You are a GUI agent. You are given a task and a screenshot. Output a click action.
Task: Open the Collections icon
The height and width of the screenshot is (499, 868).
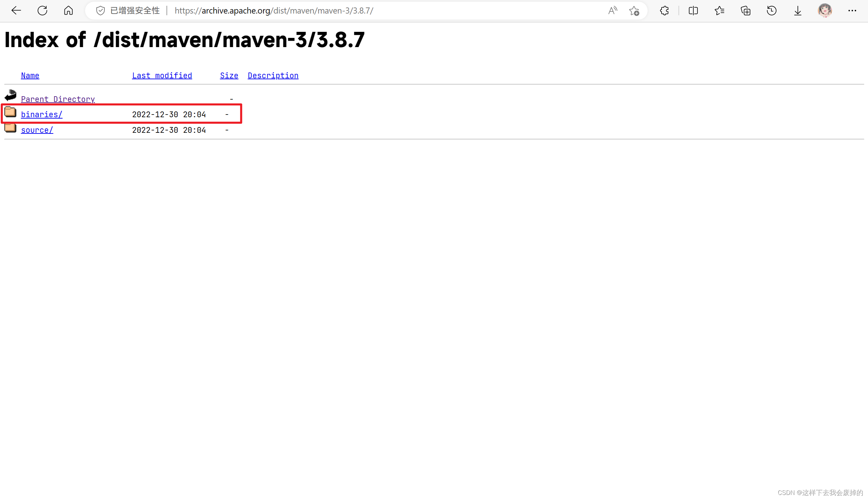point(746,11)
